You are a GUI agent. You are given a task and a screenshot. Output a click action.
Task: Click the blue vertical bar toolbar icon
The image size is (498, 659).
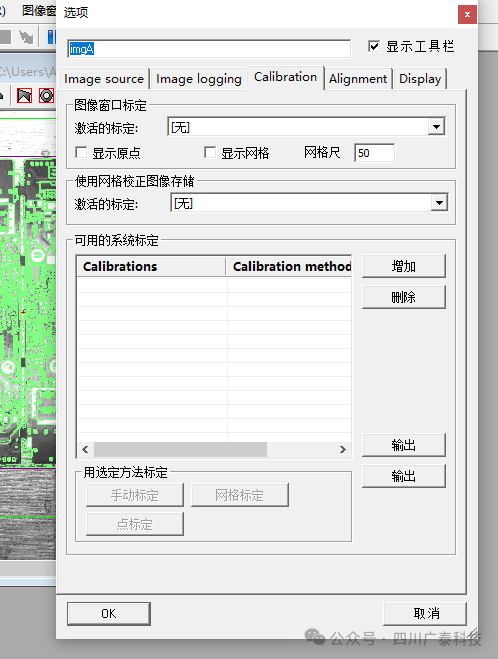point(51,37)
